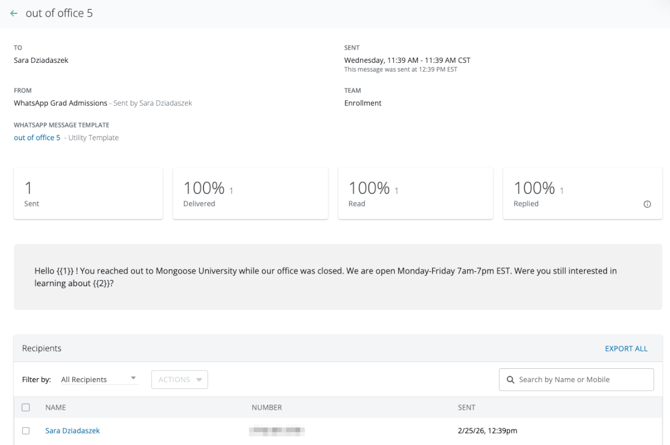
Task: Click the magnifier icon in search box
Action: point(510,380)
